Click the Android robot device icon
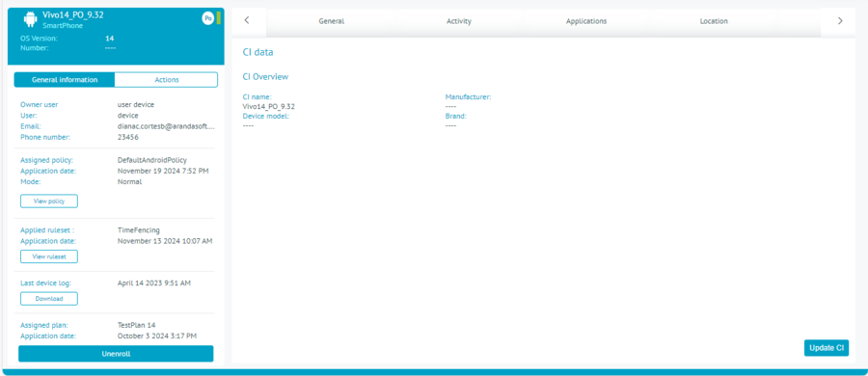This screenshot has height=376, width=868. coord(30,19)
